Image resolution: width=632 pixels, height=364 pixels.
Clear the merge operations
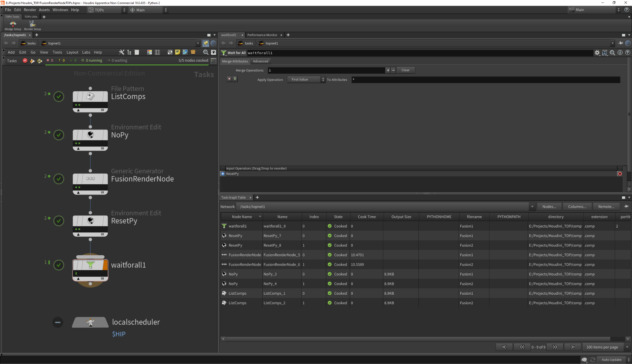tap(405, 70)
